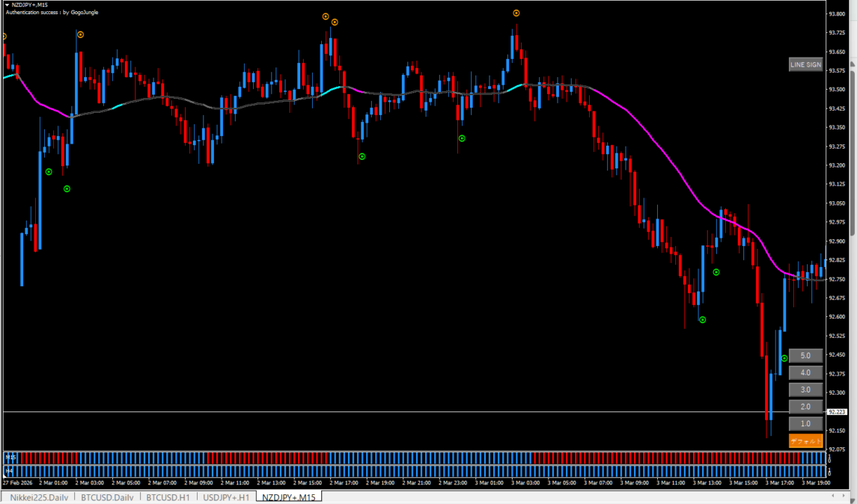Select the 5.0 multiplier button
857x504 pixels.
805,356
